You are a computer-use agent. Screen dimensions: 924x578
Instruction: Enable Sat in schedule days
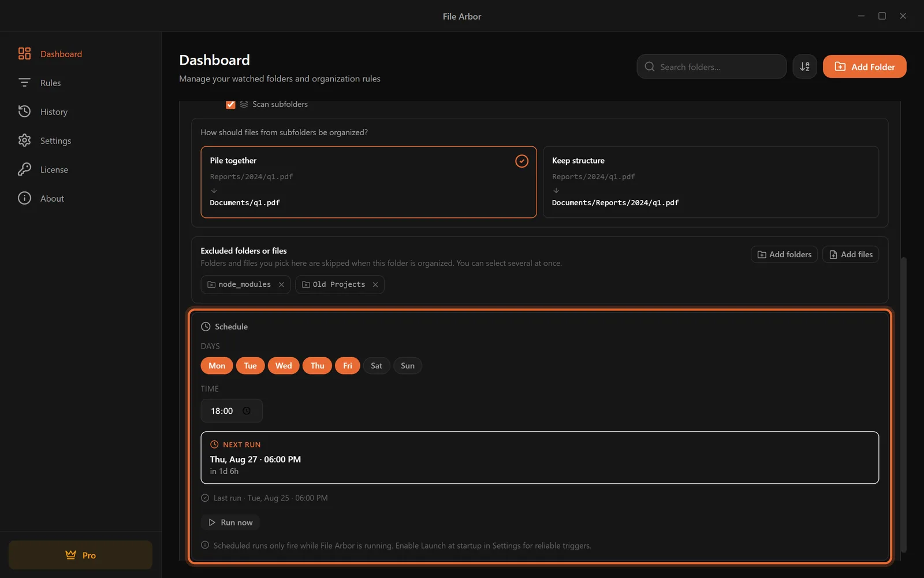point(377,365)
